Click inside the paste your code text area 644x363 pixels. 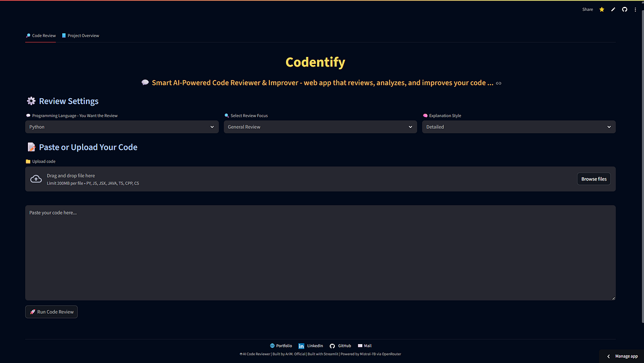(x=320, y=252)
